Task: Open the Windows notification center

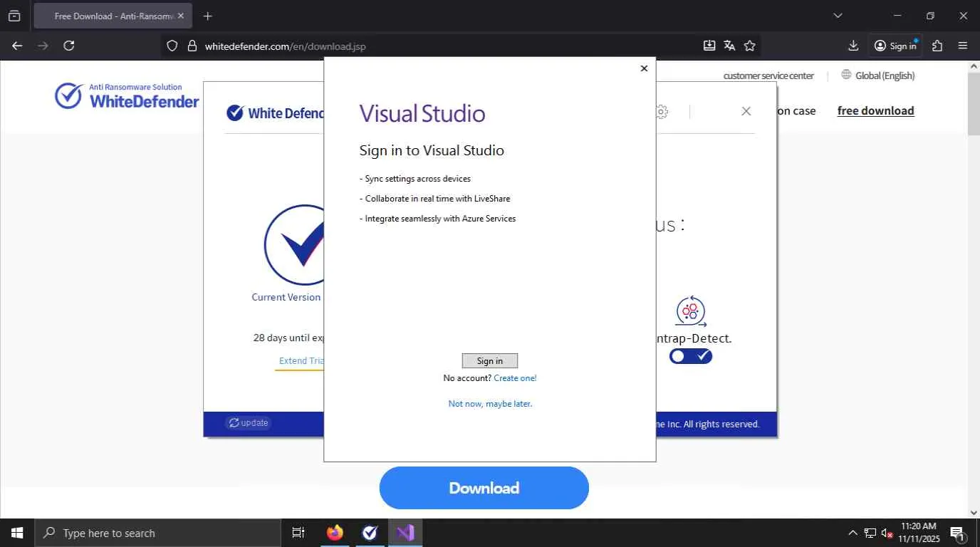Action: [x=957, y=533]
